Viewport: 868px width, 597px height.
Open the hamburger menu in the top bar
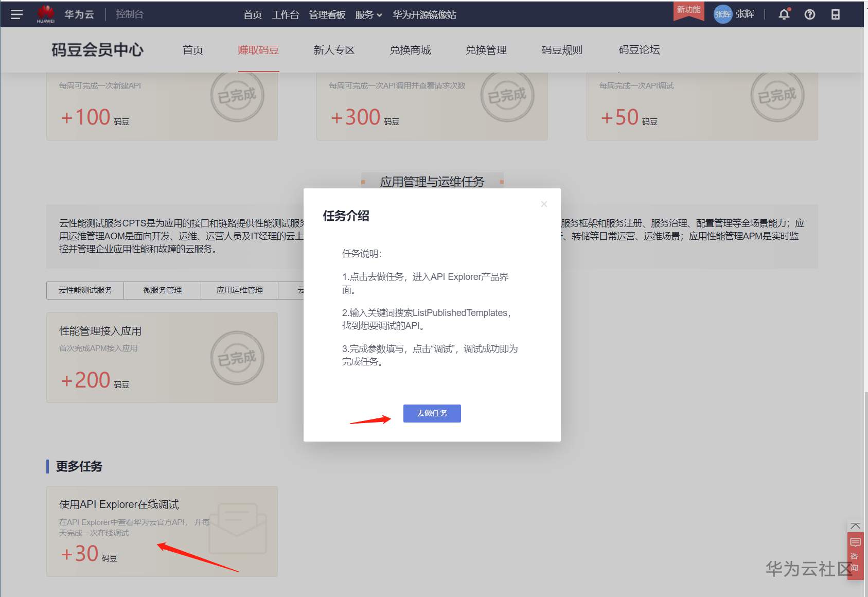[x=16, y=14]
